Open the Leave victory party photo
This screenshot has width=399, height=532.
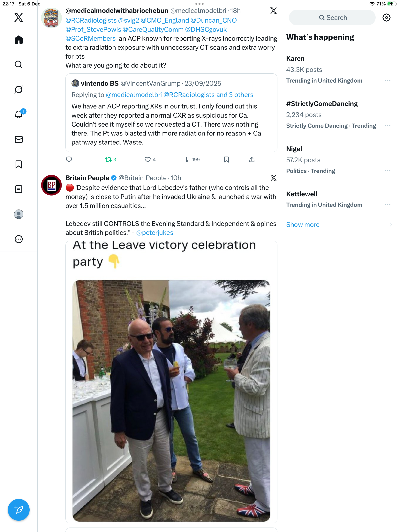171,400
